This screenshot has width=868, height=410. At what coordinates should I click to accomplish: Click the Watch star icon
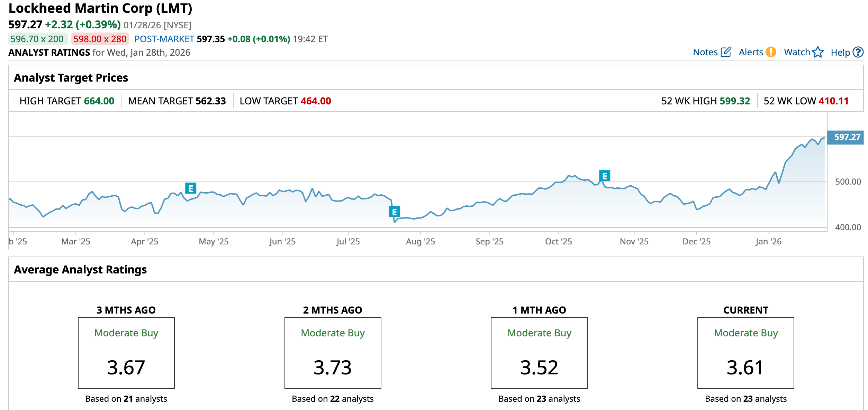pyautogui.click(x=818, y=52)
